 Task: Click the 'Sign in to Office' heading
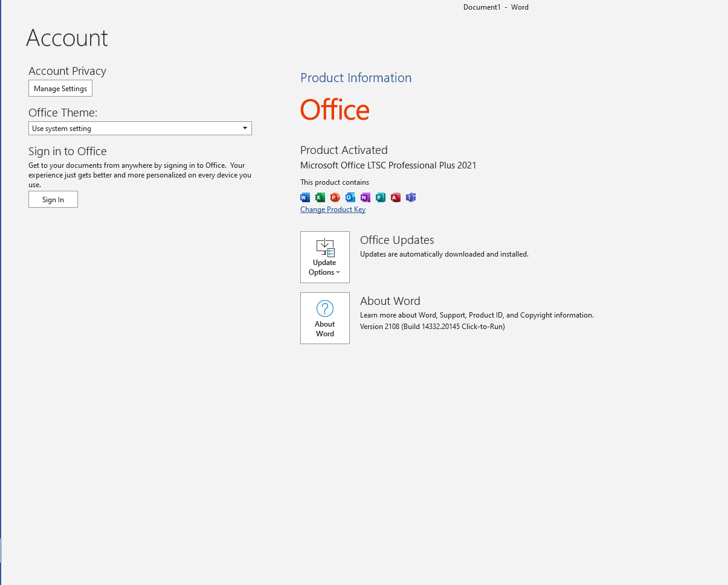coord(68,152)
